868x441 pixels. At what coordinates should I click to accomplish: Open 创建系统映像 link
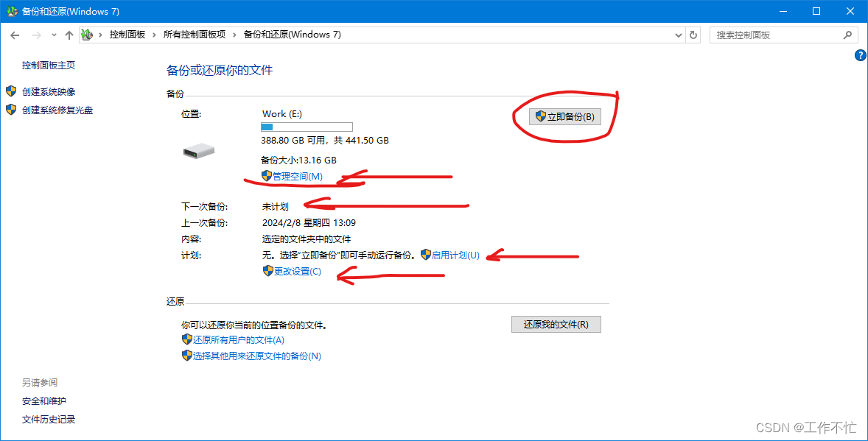pyautogui.click(x=49, y=92)
